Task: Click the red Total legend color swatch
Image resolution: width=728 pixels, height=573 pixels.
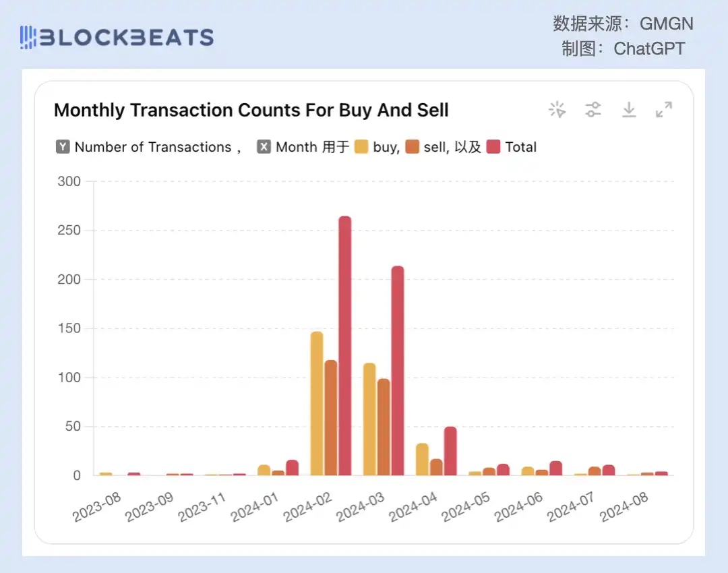Action: 493,147
